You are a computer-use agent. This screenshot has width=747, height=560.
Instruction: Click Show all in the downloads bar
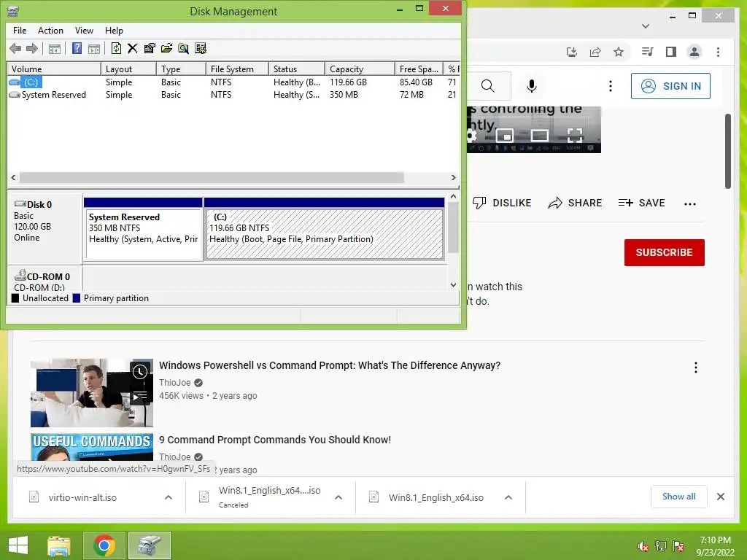pos(679,497)
